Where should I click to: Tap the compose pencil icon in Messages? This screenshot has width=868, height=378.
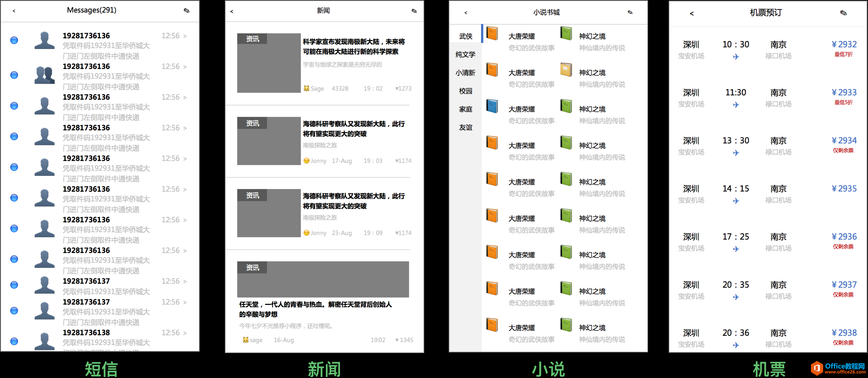187,11
